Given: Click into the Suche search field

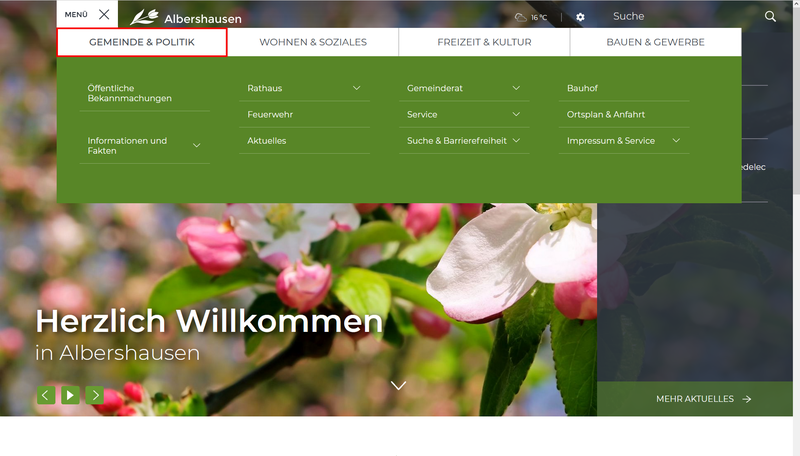Looking at the screenshot, I should point(680,16).
